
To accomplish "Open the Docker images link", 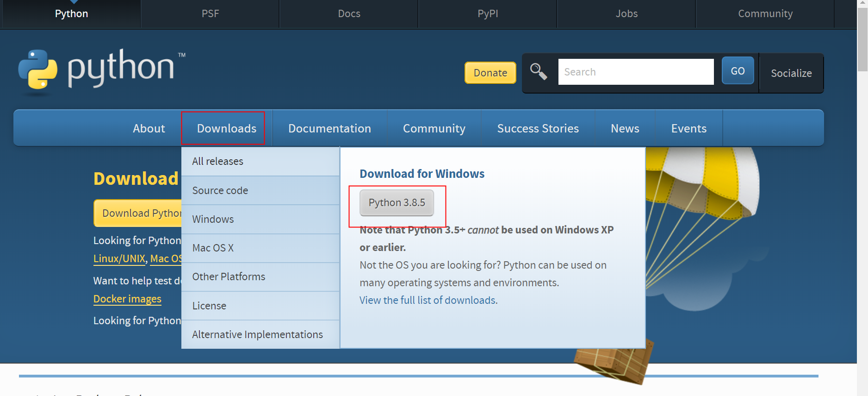I will (127, 299).
